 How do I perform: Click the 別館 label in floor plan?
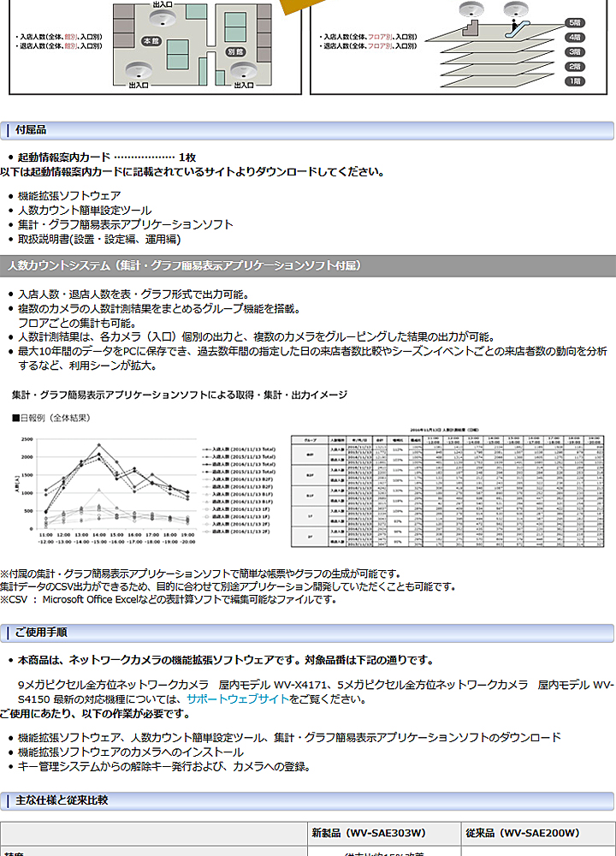(x=236, y=52)
